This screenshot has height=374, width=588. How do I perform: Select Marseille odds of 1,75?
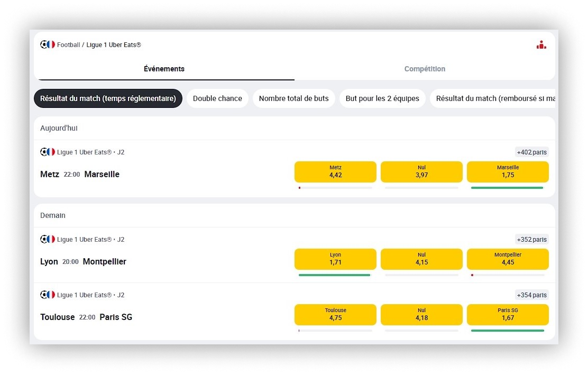click(x=508, y=171)
